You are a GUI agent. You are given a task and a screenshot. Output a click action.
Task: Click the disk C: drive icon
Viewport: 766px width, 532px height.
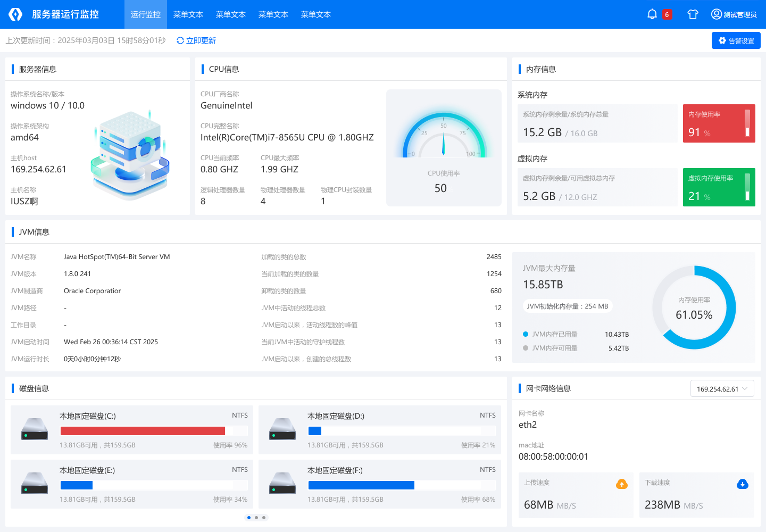pos(35,429)
